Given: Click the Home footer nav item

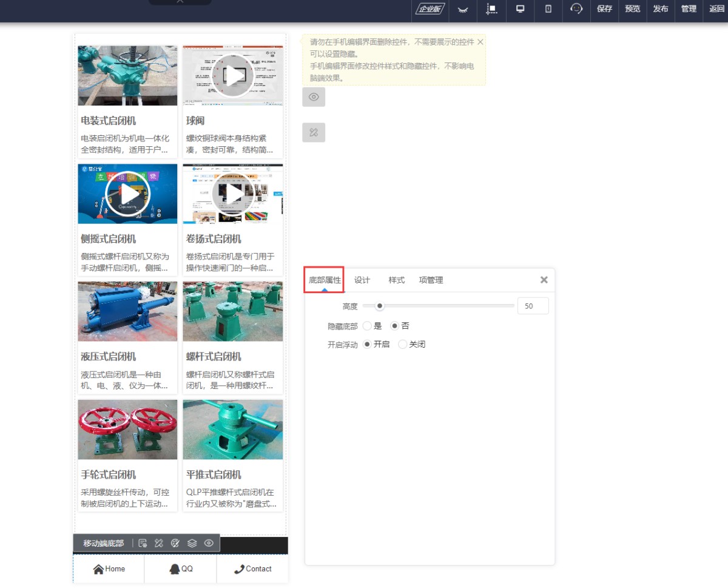Looking at the screenshot, I should 109,569.
